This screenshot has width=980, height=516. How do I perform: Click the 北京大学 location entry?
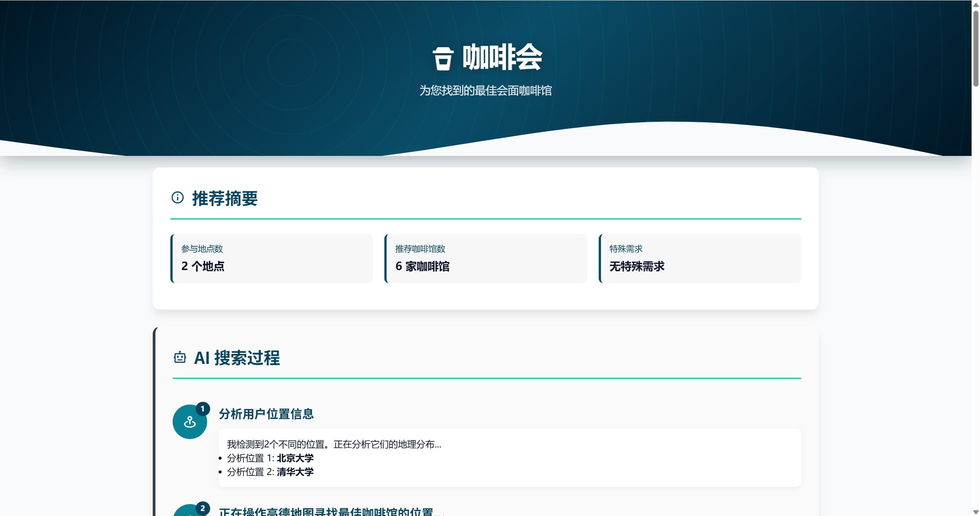[x=295, y=458]
